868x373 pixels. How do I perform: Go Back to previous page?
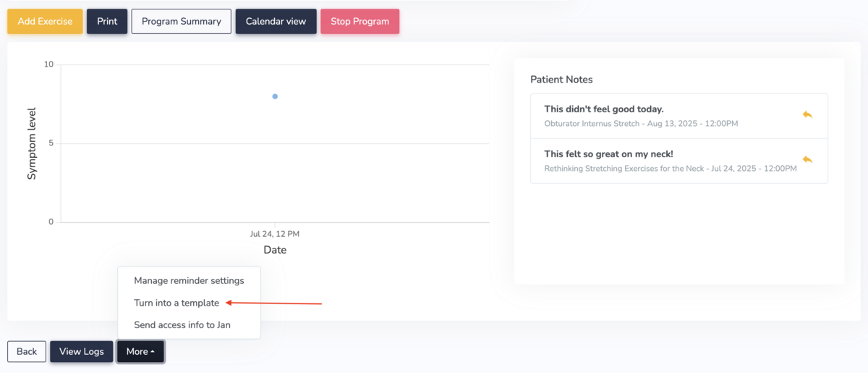27,351
